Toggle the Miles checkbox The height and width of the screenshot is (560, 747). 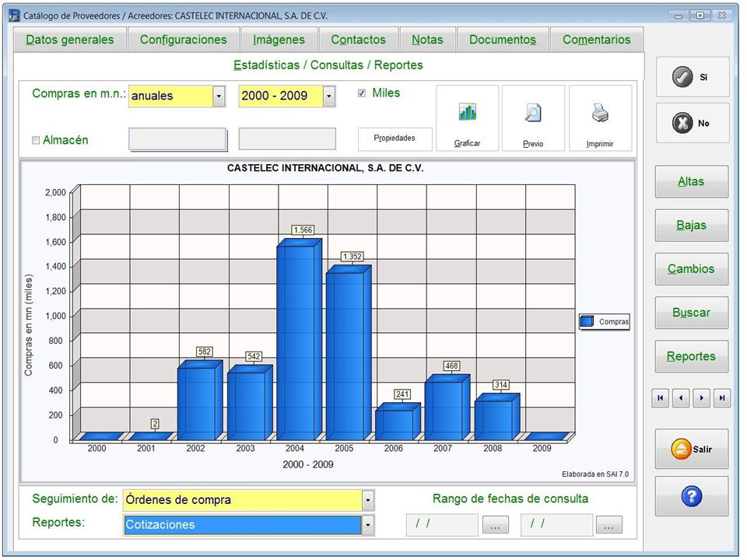(362, 93)
